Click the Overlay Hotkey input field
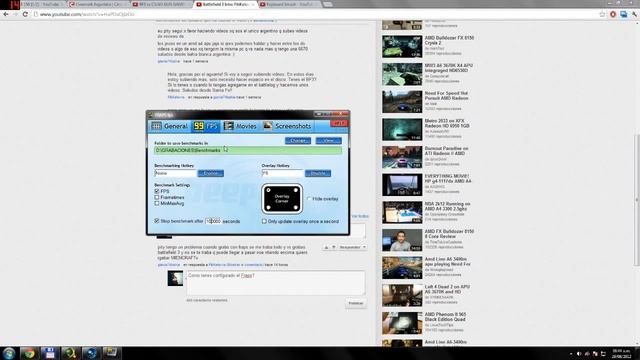 click(282, 173)
